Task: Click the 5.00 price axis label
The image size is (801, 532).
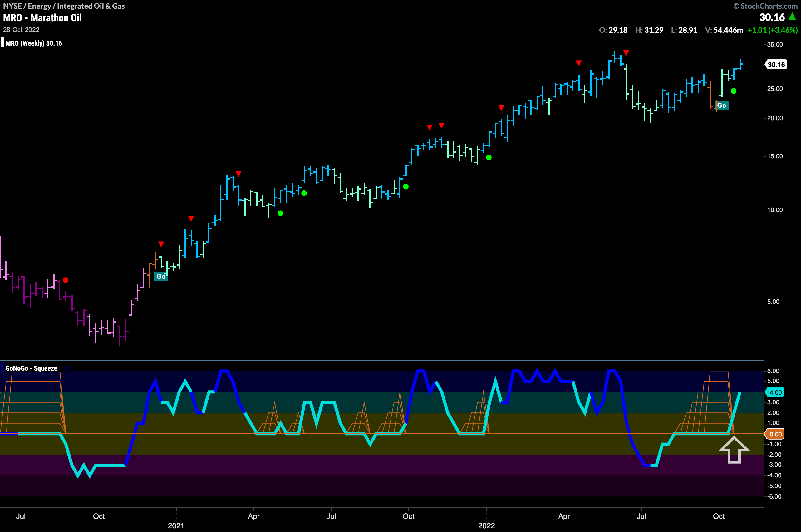Action: coord(773,302)
